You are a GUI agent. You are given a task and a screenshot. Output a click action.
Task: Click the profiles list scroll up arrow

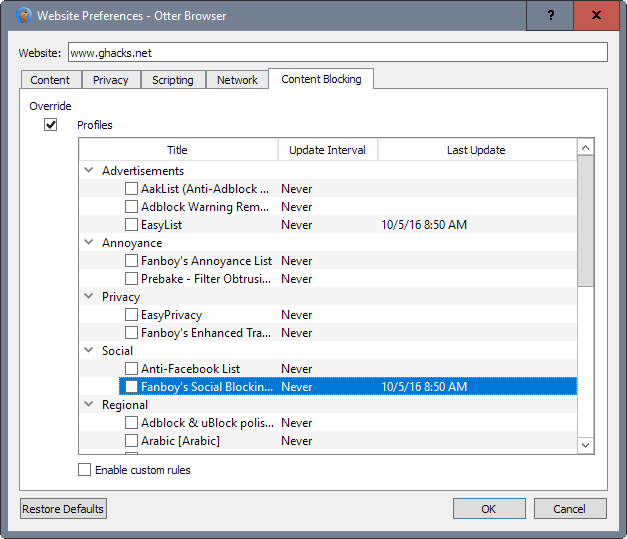coord(585,148)
